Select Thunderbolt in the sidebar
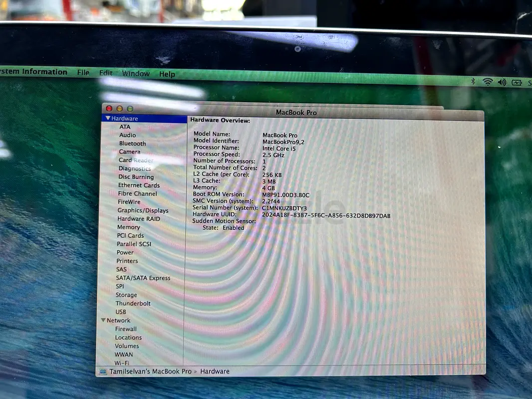The width and height of the screenshot is (532, 399). pyautogui.click(x=133, y=303)
